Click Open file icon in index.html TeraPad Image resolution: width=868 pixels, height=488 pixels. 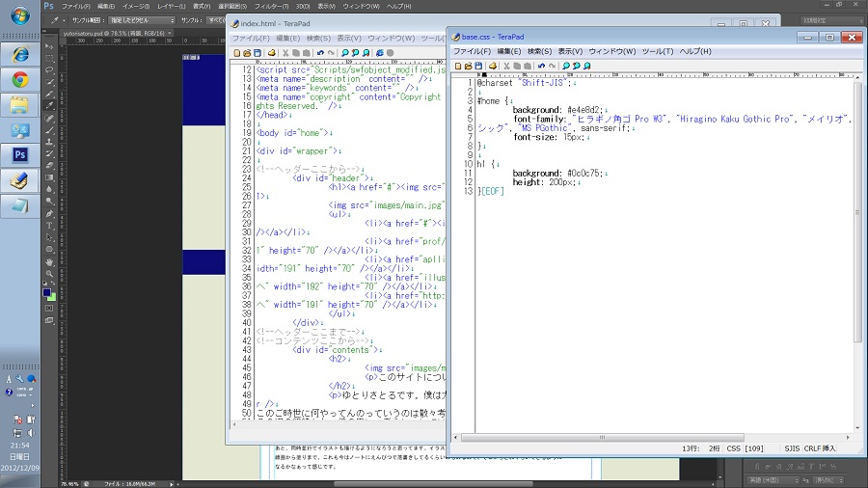click(247, 53)
